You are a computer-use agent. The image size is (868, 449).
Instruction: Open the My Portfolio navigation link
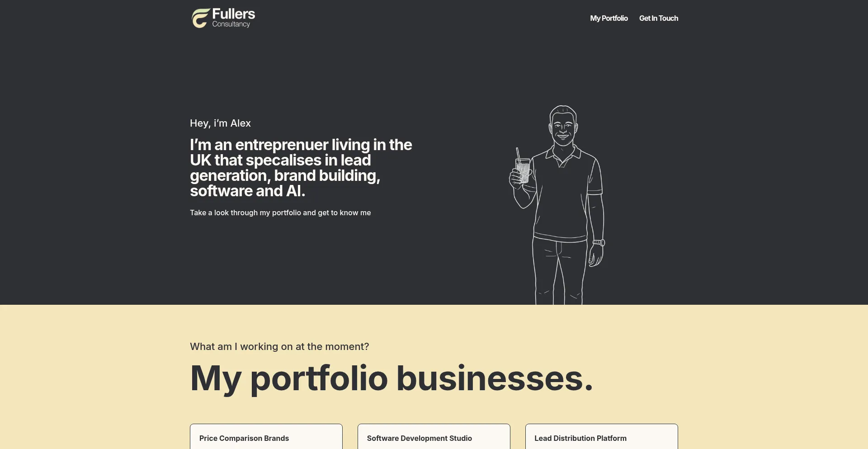tap(609, 19)
